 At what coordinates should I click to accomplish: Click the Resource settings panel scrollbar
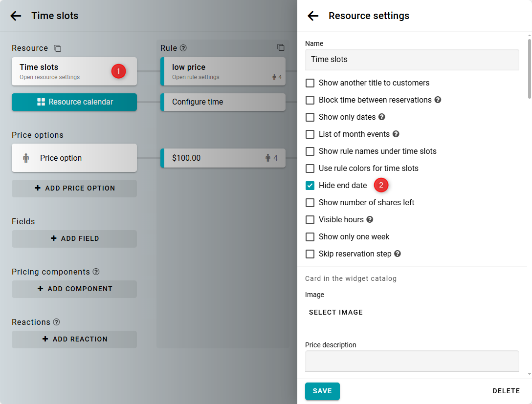pyautogui.click(x=529, y=68)
